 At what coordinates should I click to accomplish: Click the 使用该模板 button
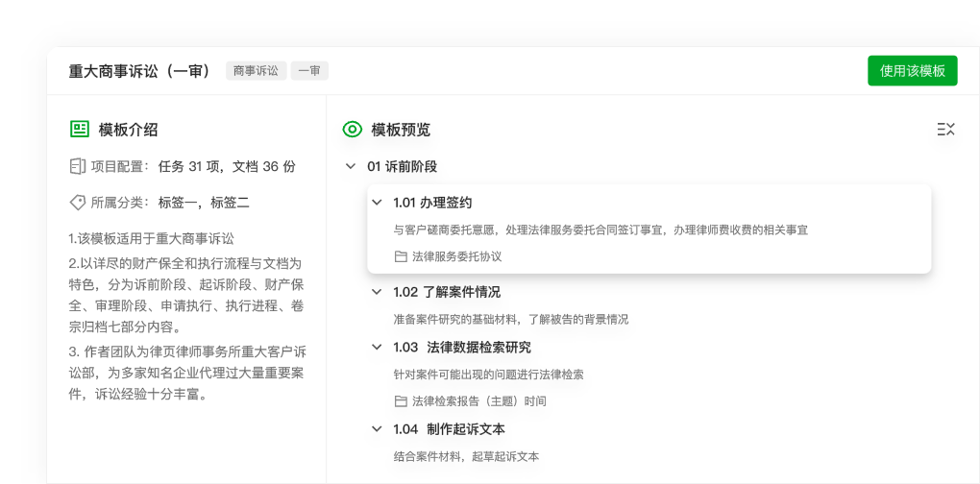[x=912, y=70]
